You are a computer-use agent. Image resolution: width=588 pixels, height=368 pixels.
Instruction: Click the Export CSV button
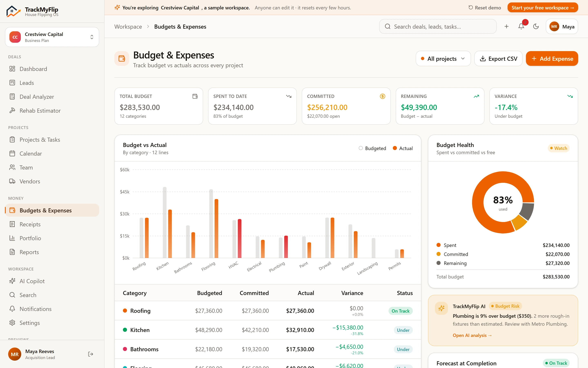coord(498,58)
